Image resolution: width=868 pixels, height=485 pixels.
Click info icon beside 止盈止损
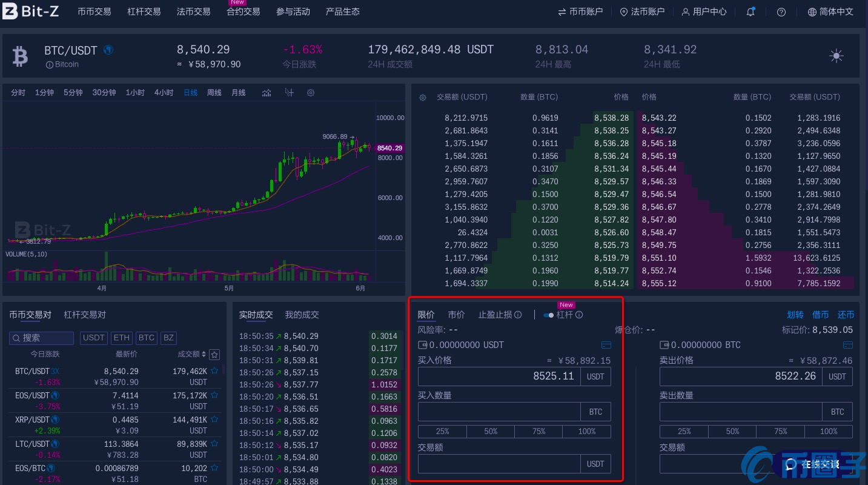[518, 315]
